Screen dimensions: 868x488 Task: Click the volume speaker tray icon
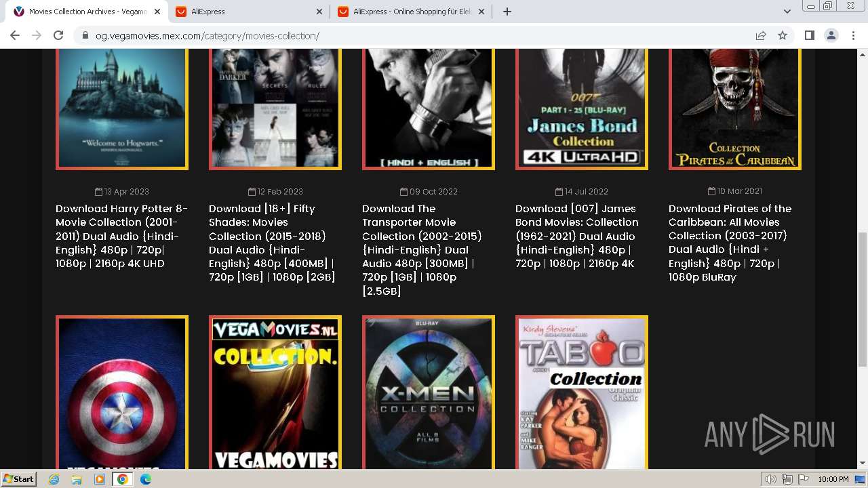pos(771,479)
